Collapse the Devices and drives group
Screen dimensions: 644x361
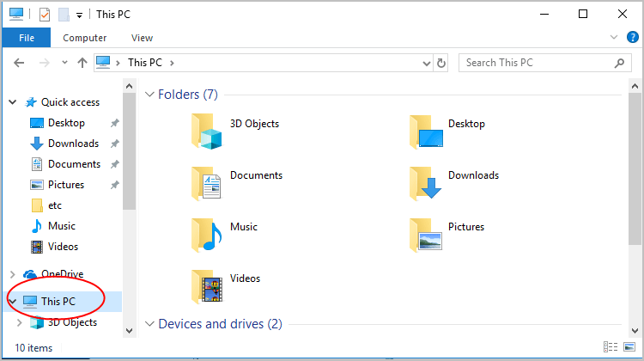tap(149, 324)
